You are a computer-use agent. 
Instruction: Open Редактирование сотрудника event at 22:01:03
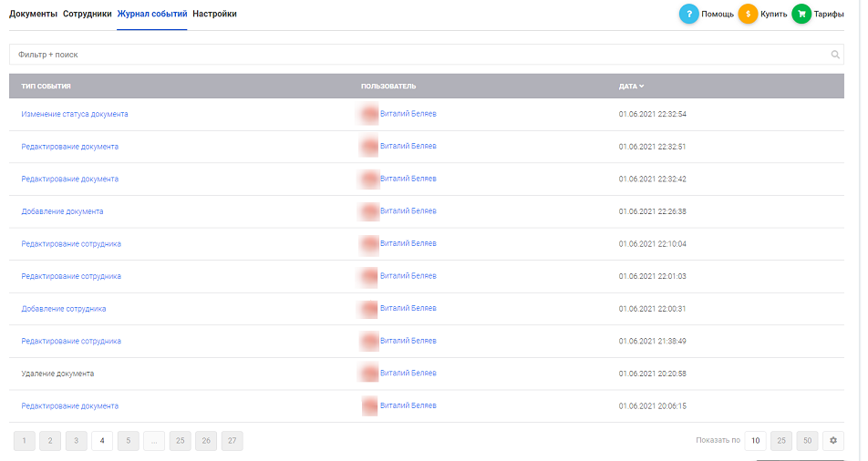pos(71,276)
